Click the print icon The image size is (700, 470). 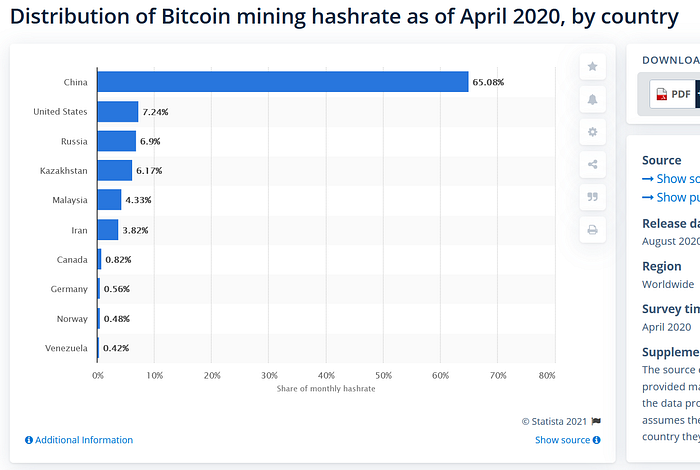point(592,230)
